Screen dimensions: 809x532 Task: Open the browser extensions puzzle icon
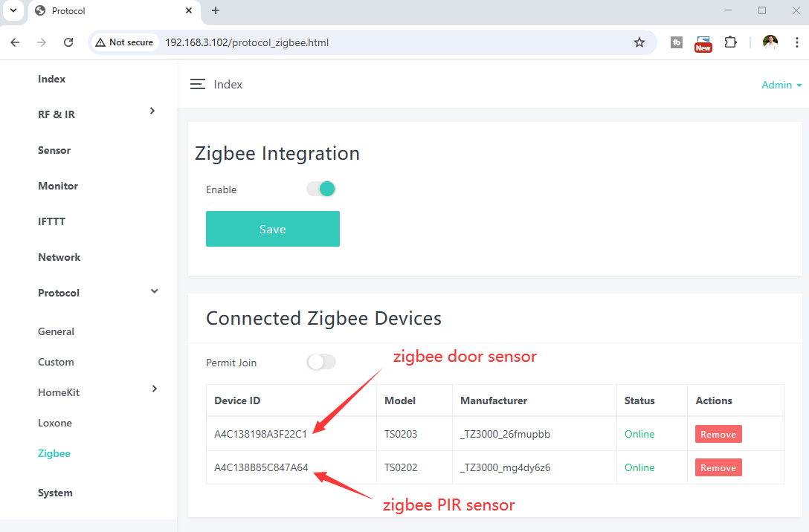(x=730, y=42)
